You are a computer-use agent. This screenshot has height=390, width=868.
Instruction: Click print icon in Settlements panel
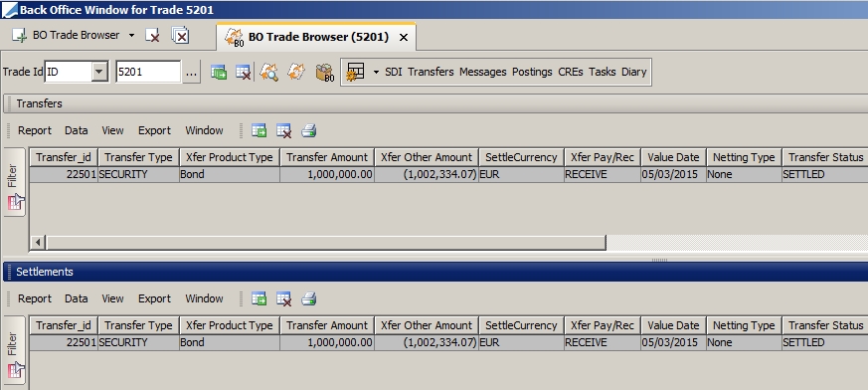click(309, 299)
